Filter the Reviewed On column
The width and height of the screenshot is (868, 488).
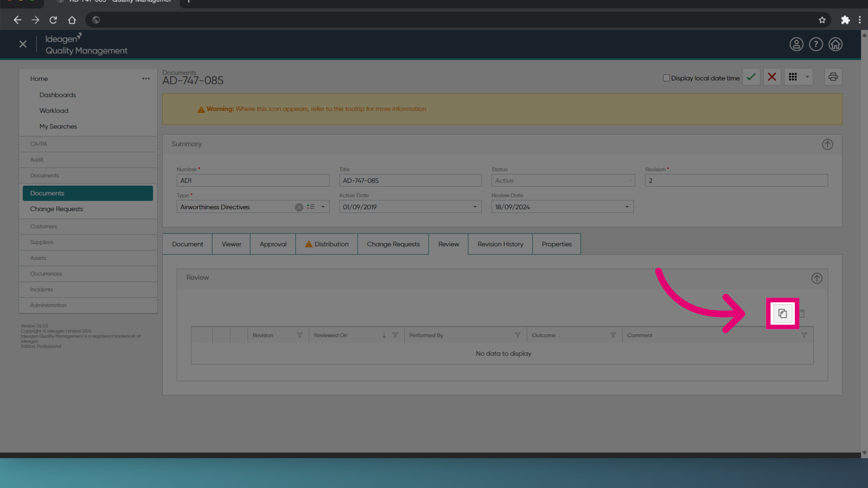pos(395,335)
